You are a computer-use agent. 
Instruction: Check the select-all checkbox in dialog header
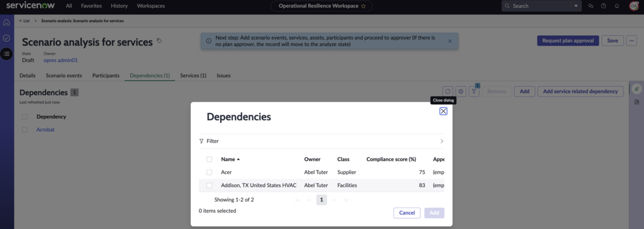point(209,159)
